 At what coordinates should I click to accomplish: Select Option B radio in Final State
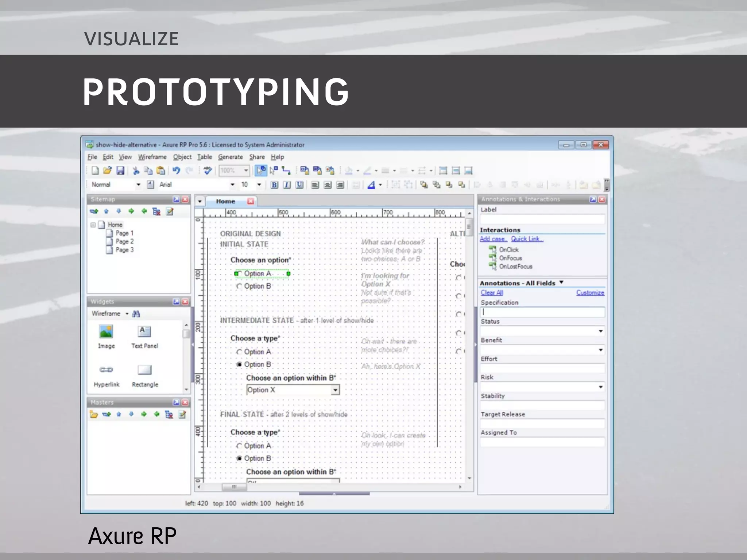click(239, 459)
